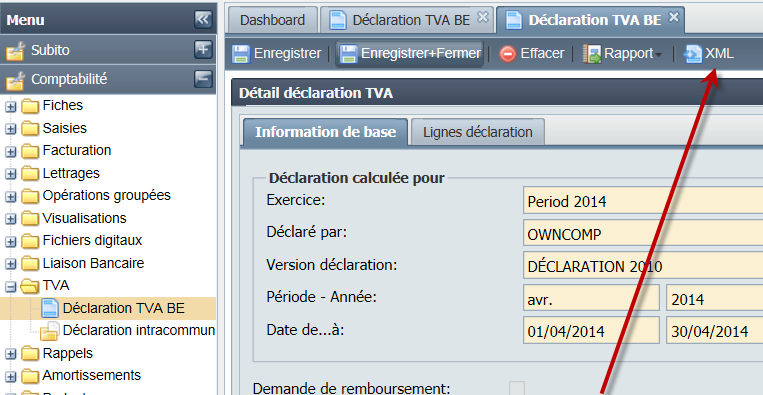Click the Déclaré par field OWNCOMP
This screenshot has height=395, width=763.
[x=643, y=234]
